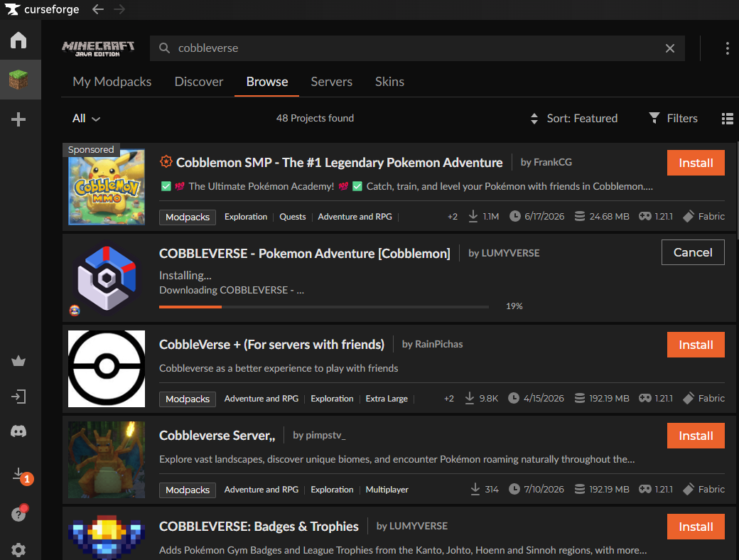Open COBBLEVERSE: Badges & Trophies title
This screenshot has height=560, width=739.
click(x=259, y=527)
